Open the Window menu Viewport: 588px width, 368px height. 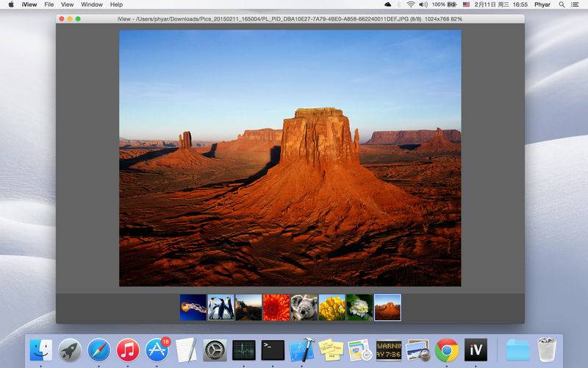click(x=92, y=4)
